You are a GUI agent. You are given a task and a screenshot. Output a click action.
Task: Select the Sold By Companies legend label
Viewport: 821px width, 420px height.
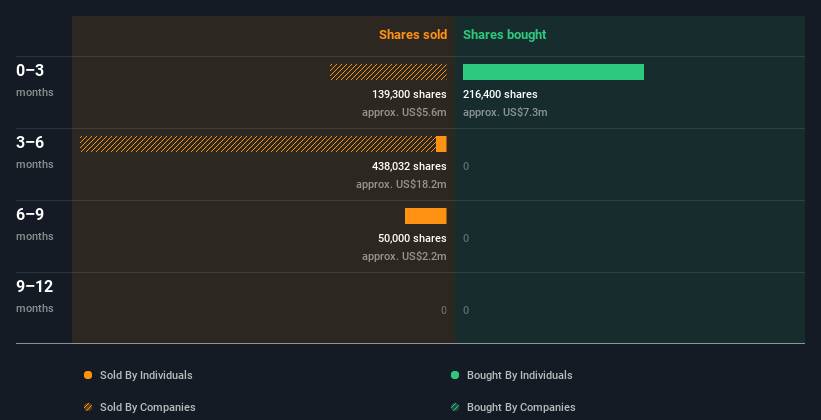click(148, 407)
